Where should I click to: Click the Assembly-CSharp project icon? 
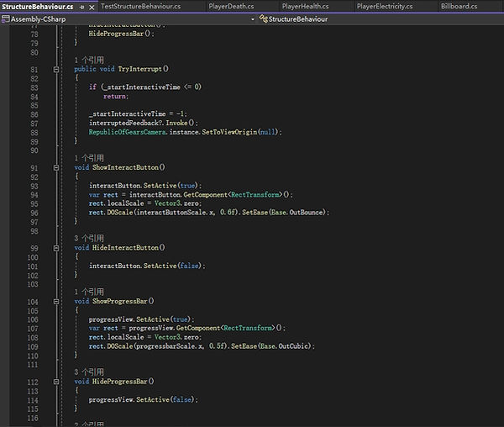(x=6, y=19)
